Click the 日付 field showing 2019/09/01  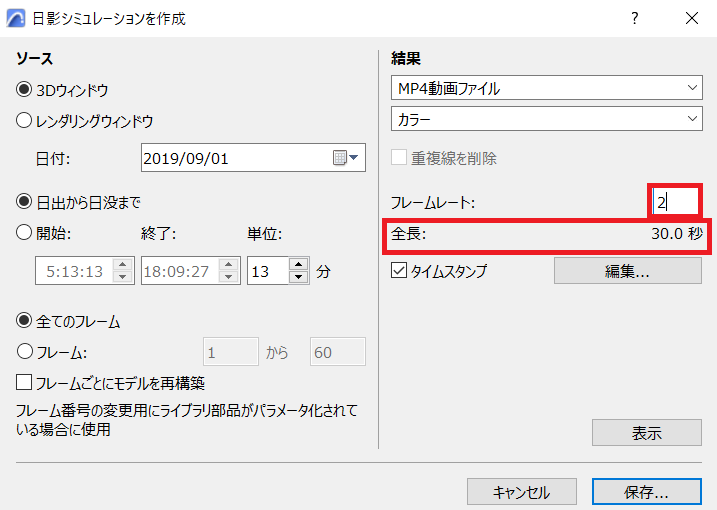click(x=253, y=158)
